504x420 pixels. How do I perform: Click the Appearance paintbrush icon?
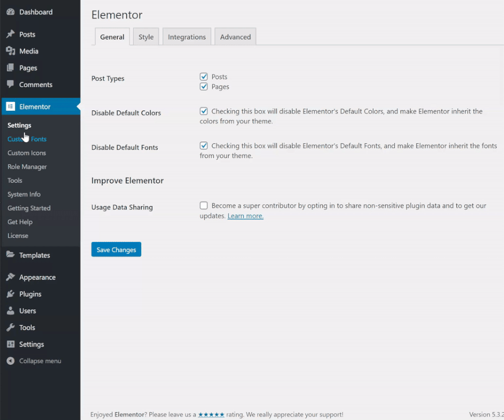point(10,277)
